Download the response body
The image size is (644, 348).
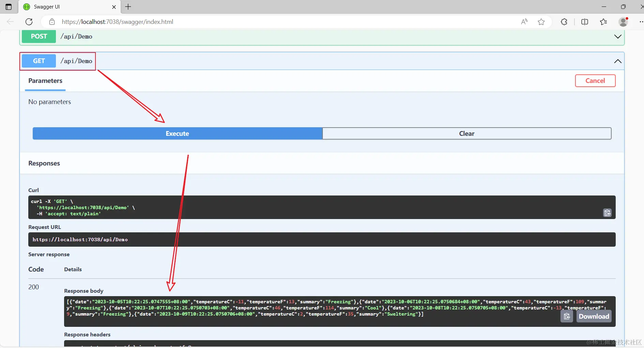594,316
